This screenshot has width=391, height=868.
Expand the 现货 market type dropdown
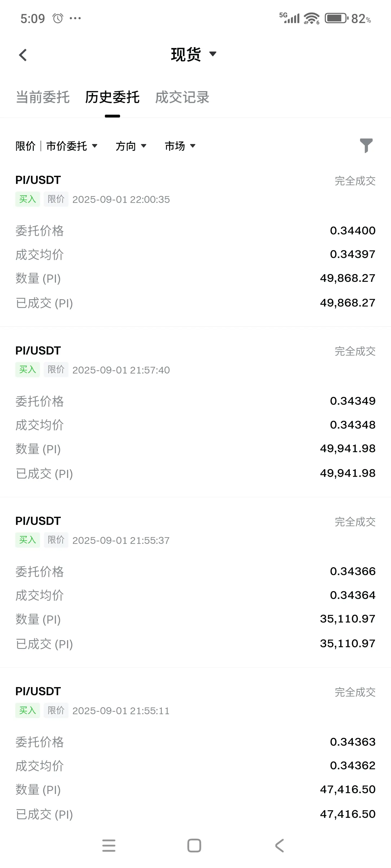tap(194, 54)
